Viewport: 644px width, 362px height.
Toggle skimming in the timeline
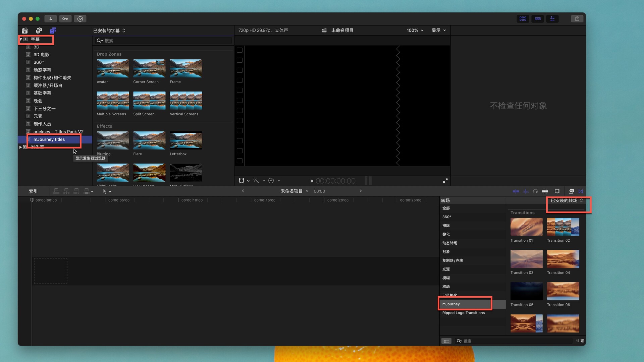point(516,191)
